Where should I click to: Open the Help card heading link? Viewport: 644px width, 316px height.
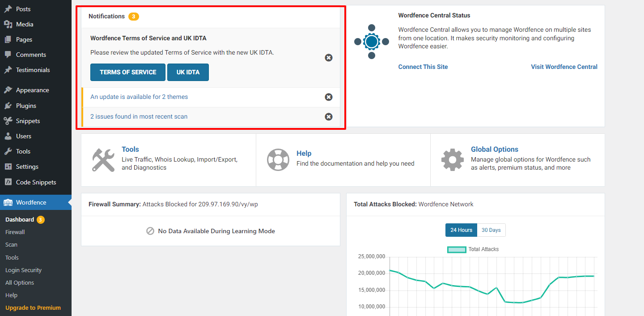pos(304,154)
